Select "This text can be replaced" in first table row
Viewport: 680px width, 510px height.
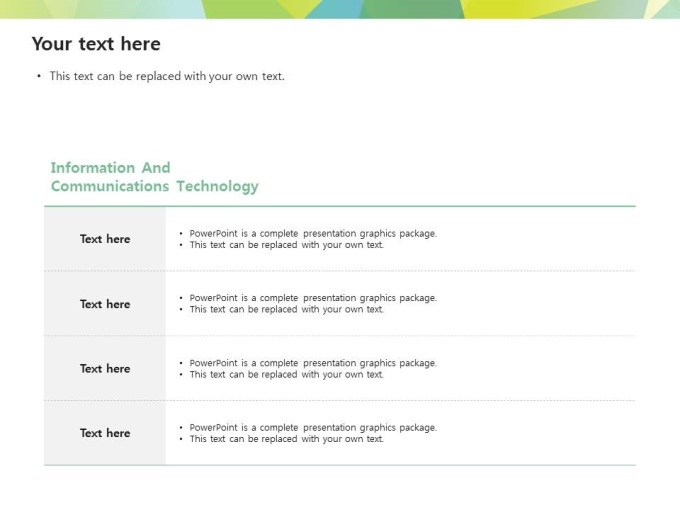(287, 245)
